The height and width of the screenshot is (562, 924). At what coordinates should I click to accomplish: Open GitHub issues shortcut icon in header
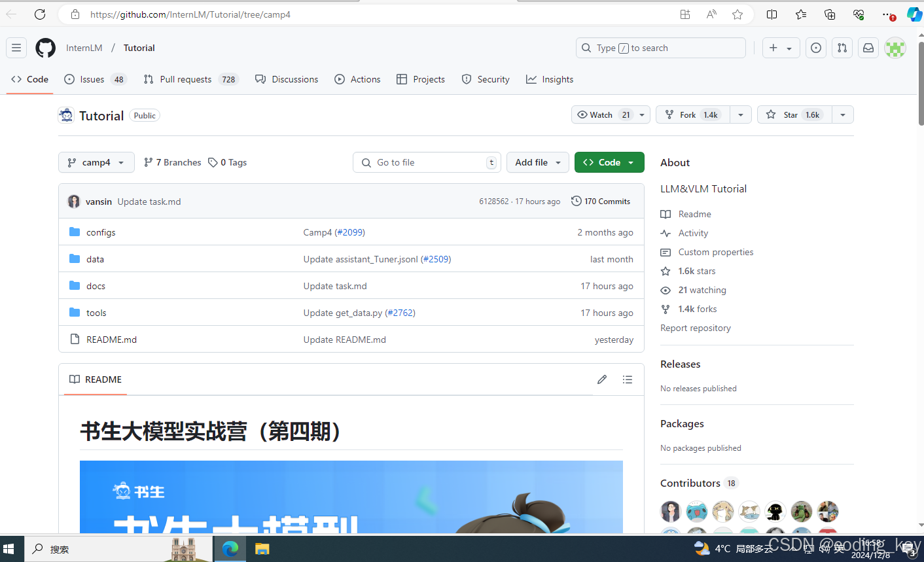point(816,48)
